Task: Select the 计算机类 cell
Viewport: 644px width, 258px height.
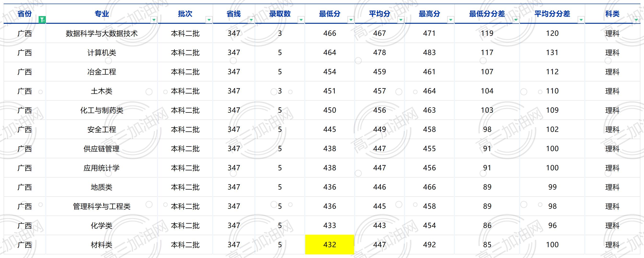Action: [x=101, y=52]
